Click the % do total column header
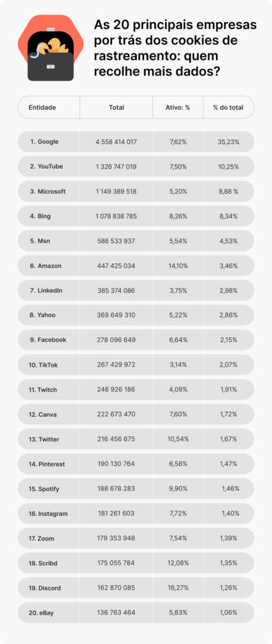The image size is (272, 644). pyautogui.click(x=228, y=108)
